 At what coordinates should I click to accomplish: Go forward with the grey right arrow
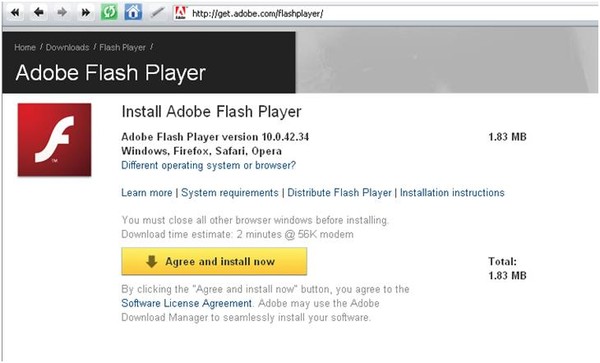(62, 13)
